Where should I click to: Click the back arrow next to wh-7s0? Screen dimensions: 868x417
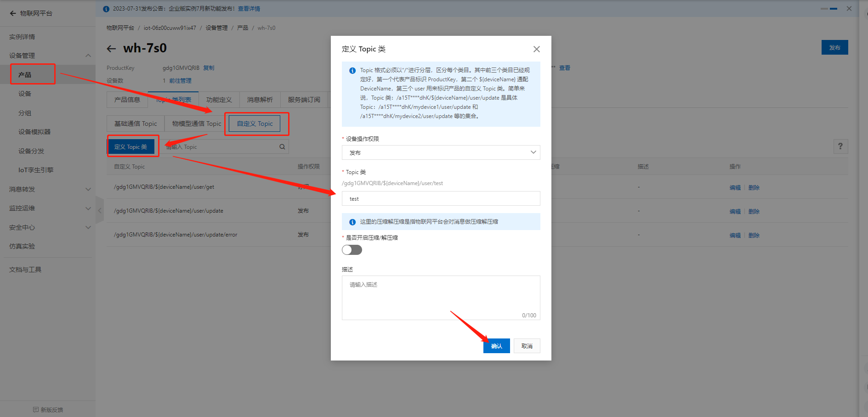(111, 49)
